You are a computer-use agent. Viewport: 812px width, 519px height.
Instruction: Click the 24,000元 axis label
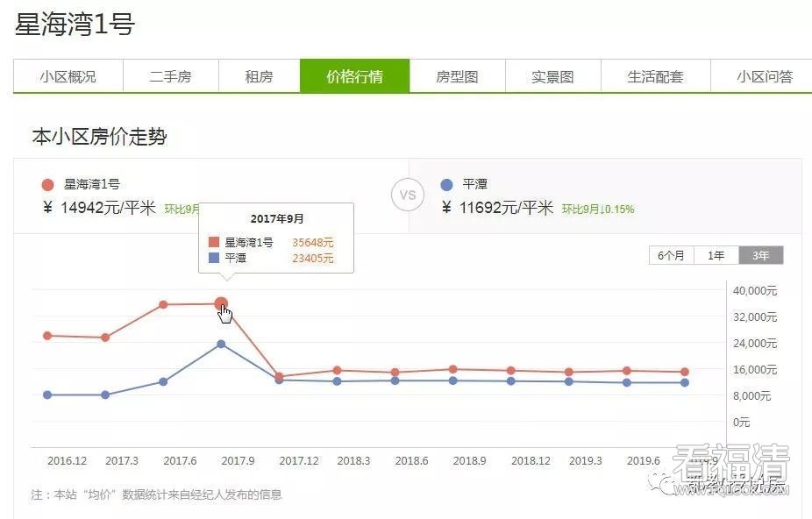755,343
